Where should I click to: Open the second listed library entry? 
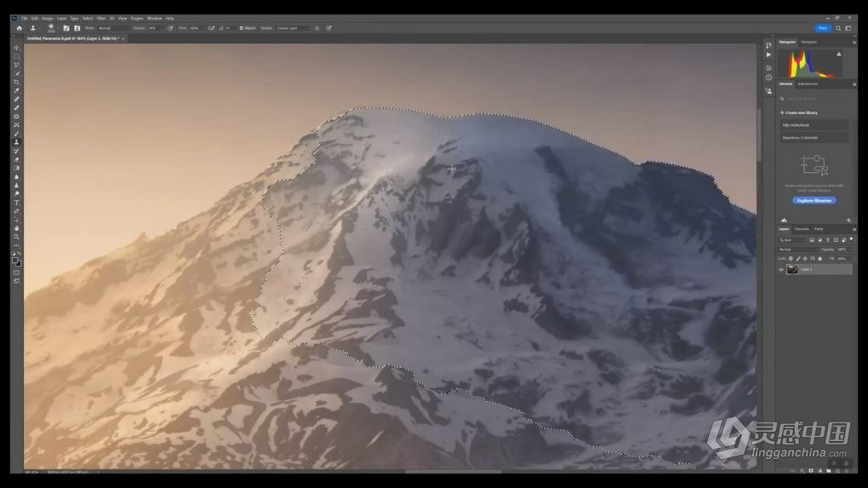(814, 138)
